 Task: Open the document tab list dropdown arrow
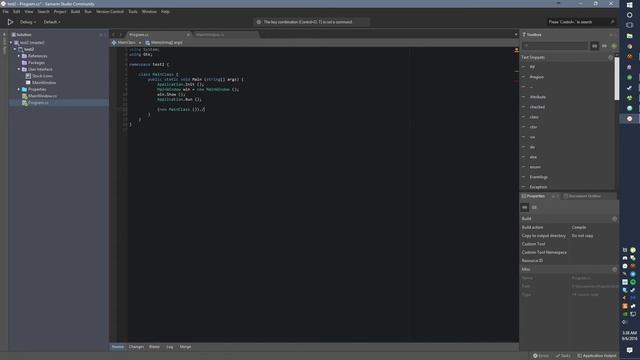516,35
